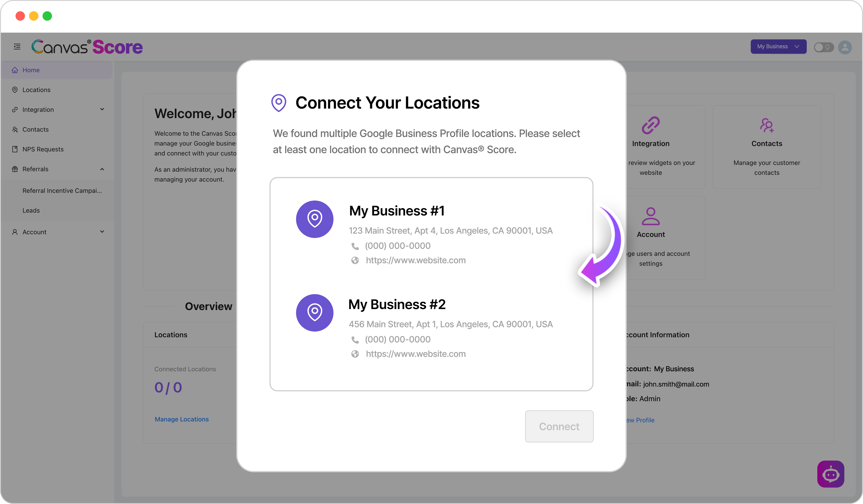Click phone number of My Business #1
Viewport: 863px width, 504px height.
(398, 246)
